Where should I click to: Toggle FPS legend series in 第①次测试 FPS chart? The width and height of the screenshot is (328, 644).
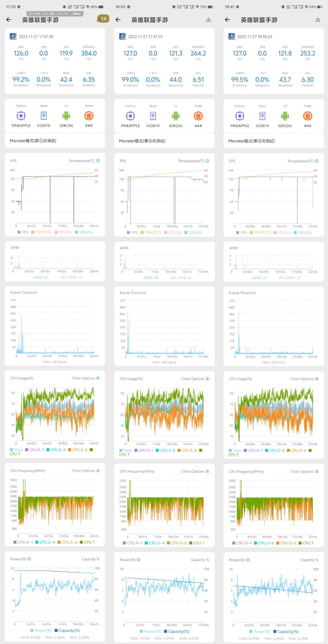pos(23,232)
